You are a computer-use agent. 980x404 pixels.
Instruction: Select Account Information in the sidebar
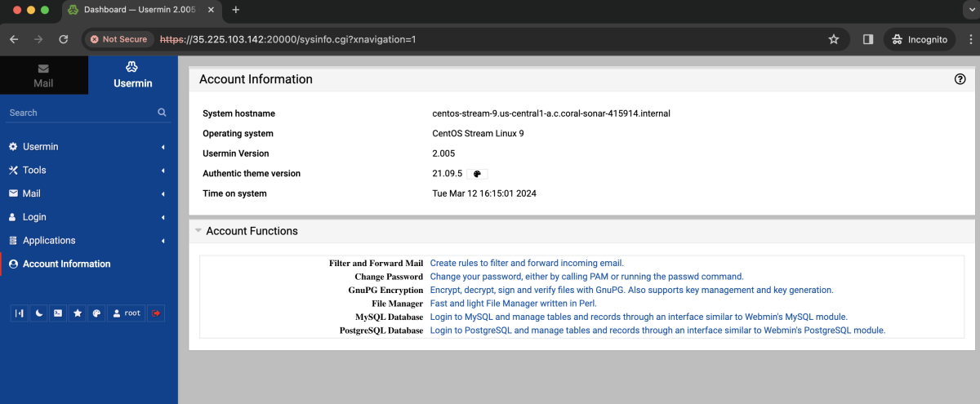coord(88,264)
